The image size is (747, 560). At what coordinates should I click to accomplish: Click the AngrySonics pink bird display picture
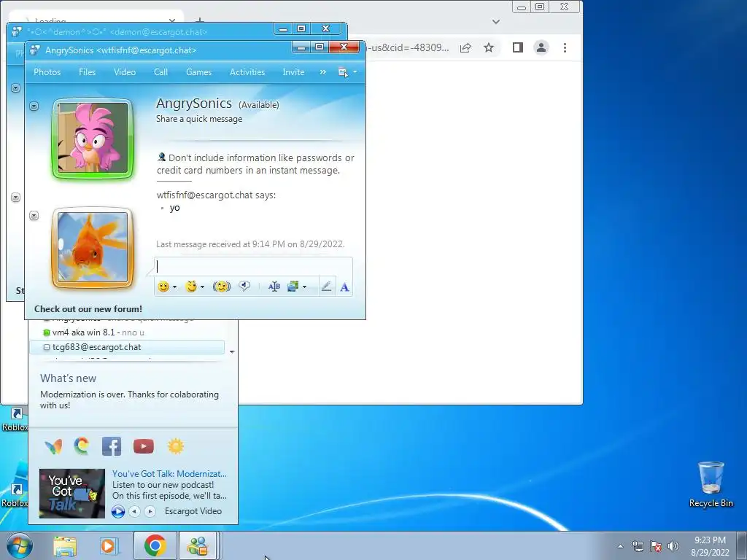click(93, 139)
